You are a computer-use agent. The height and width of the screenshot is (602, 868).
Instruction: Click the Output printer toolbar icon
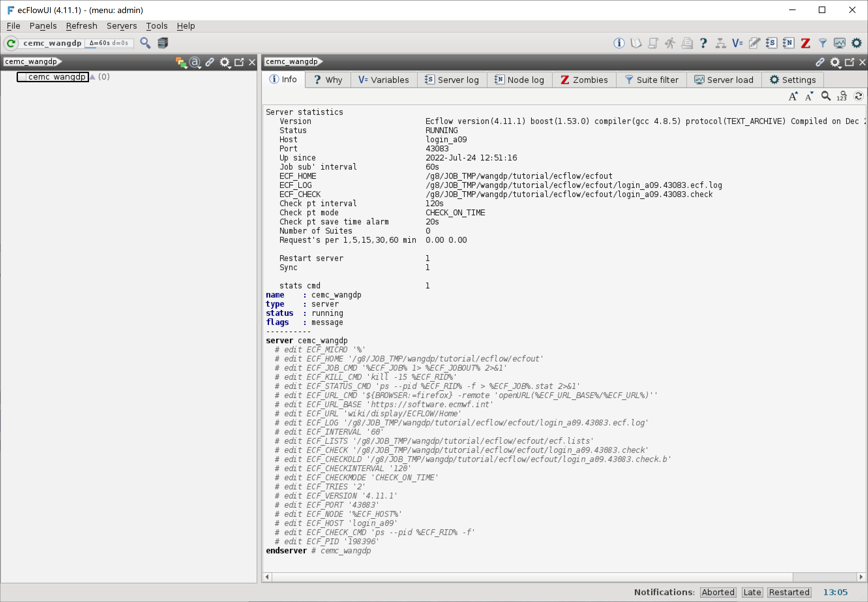[687, 43]
